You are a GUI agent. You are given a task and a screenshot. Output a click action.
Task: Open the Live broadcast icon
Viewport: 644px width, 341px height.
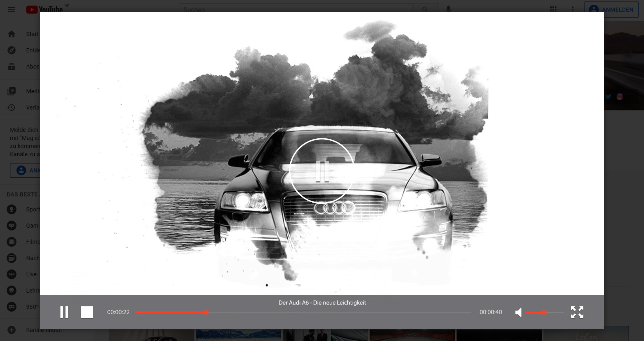click(x=12, y=274)
